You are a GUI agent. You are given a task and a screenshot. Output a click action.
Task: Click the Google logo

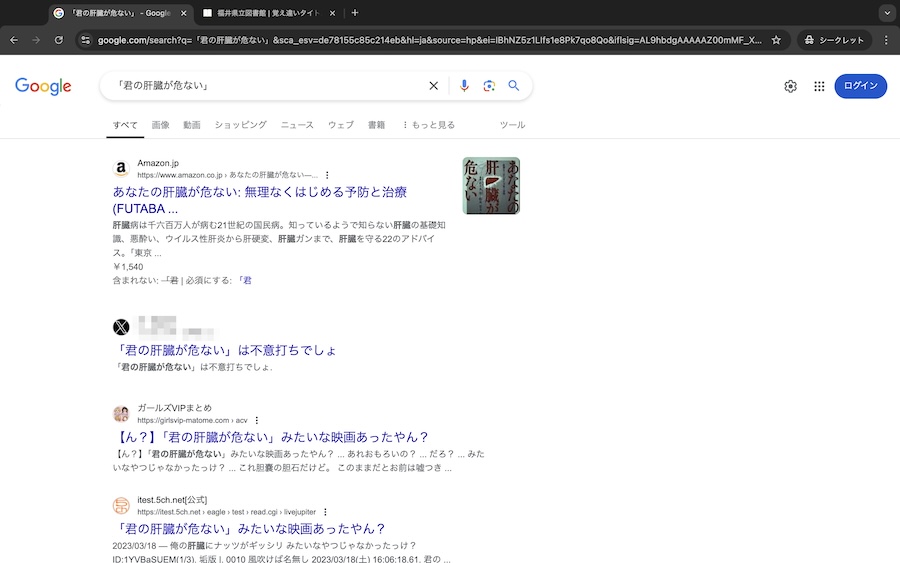click(x=43, y=86)
